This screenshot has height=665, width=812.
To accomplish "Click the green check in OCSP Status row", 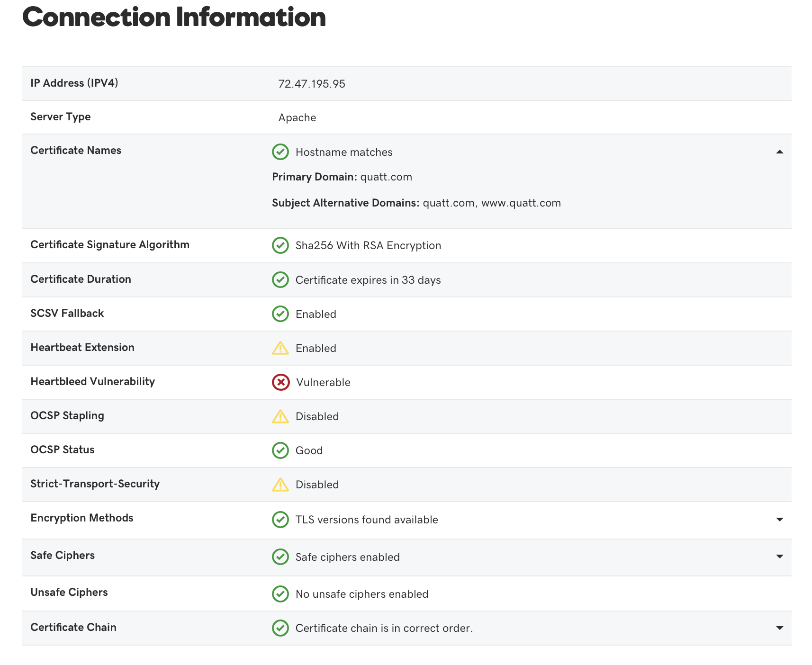I will tap(280, 450).
